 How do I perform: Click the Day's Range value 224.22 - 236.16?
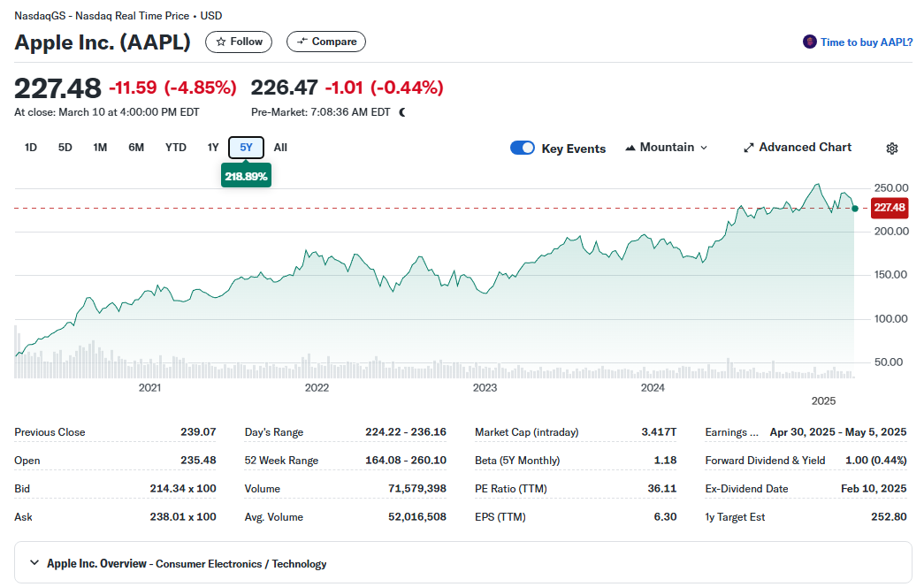(406, 432)
